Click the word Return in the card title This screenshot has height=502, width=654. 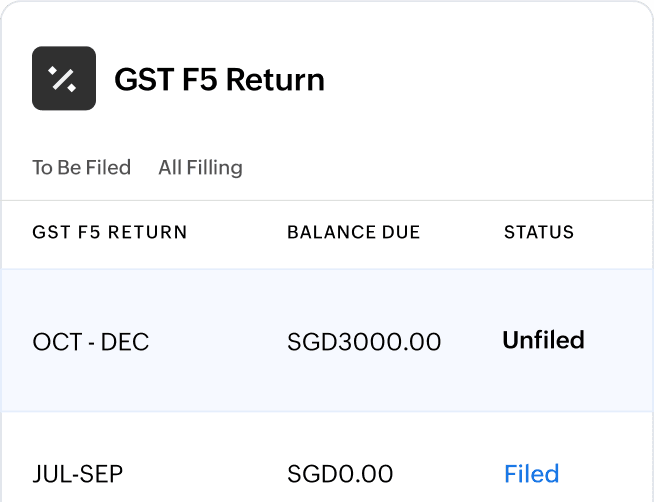[278, 79]
